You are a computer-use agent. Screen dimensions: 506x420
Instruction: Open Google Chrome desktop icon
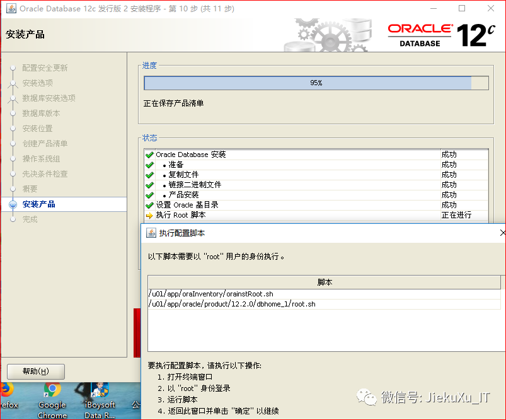pos(52,401)
